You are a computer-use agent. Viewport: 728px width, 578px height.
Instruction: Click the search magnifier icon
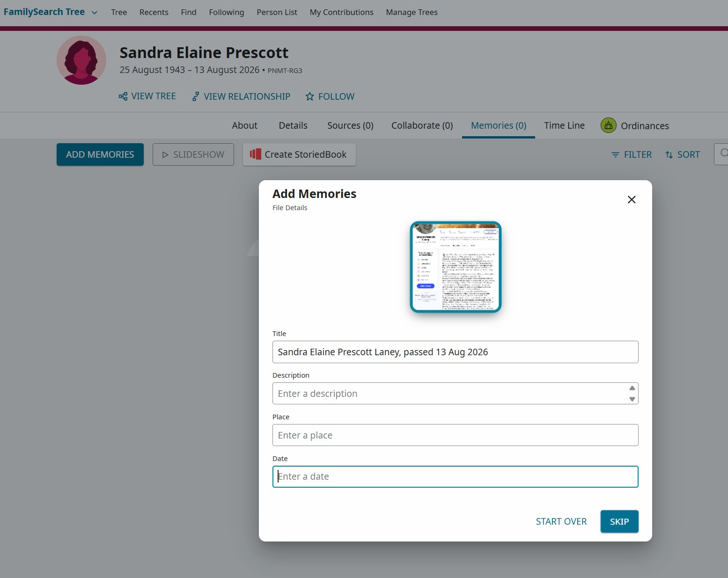[724, 154]
